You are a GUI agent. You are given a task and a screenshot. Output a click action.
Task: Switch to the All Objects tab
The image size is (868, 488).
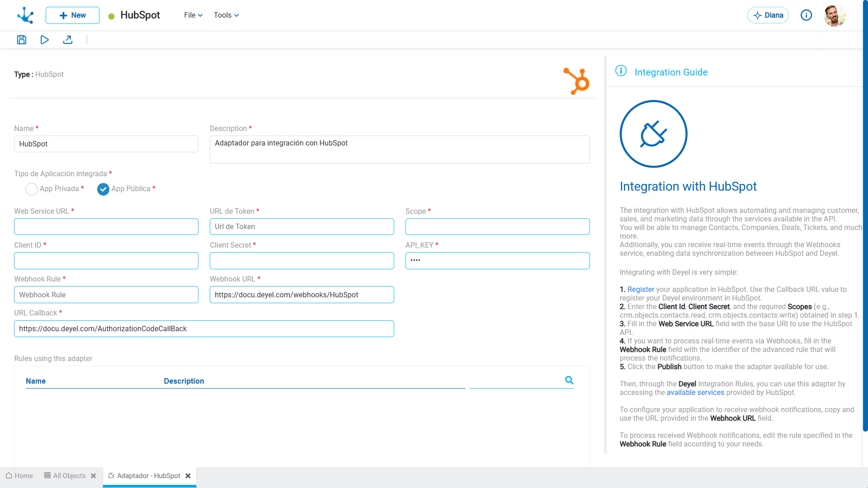65,476
